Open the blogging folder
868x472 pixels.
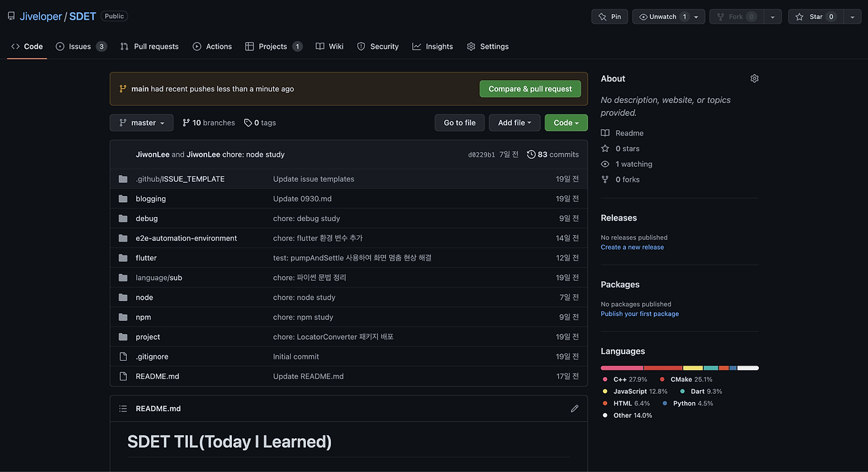pos(151,199)
